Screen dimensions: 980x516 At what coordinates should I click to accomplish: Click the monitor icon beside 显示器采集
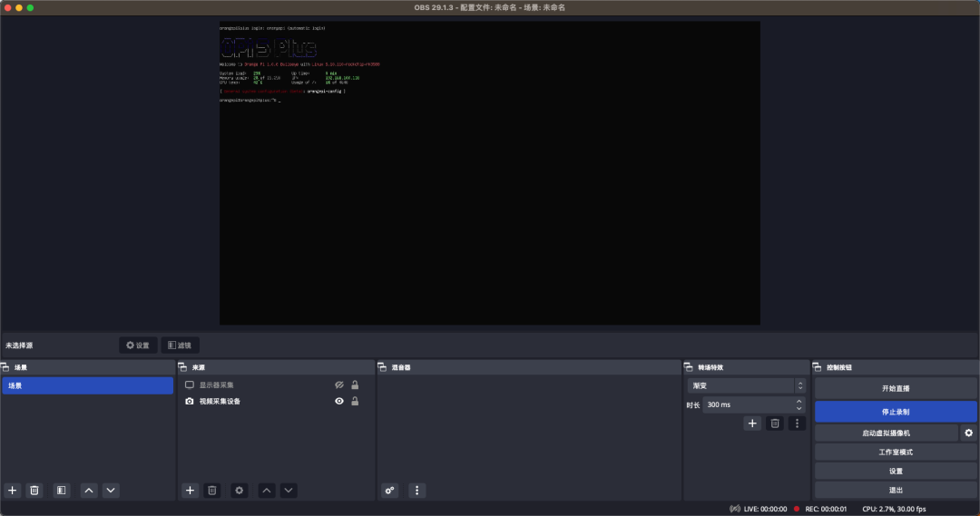(x=190, y=385)
